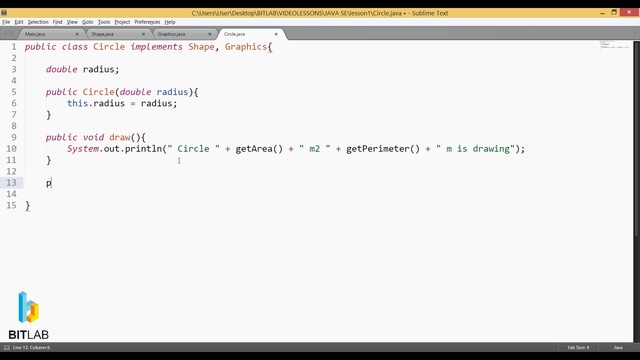Open the Preferences menu
This screenshot has width=640, height=360.
coord(147,22)
